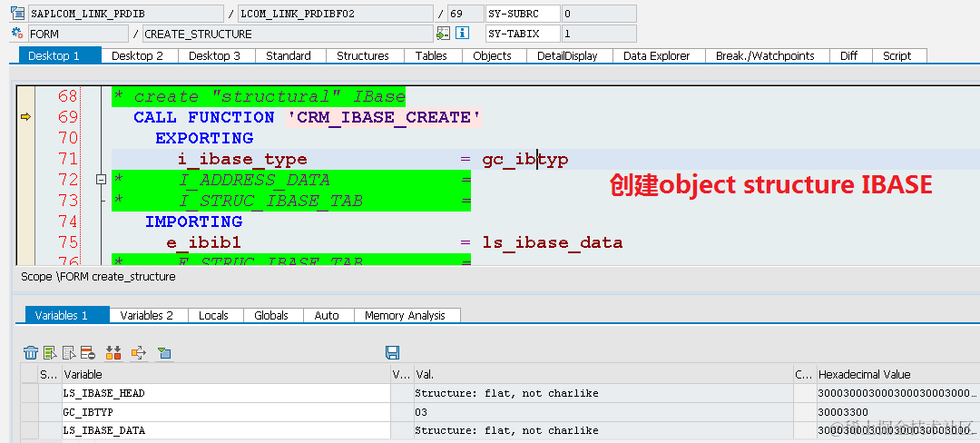The height and width of the screenshot is (443, 980).
Task: Click the IMPORTING keyword on line 74
Action: [x=194, y=221]
